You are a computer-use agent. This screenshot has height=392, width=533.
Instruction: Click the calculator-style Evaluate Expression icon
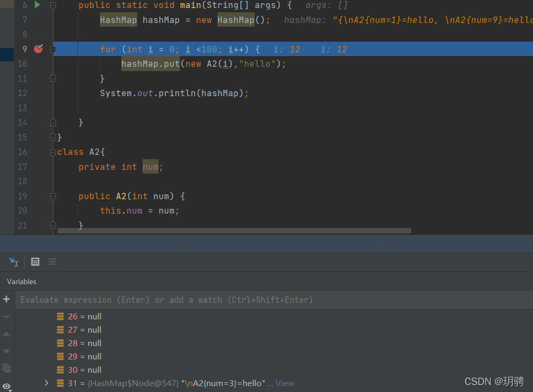(x=35, y=262)
